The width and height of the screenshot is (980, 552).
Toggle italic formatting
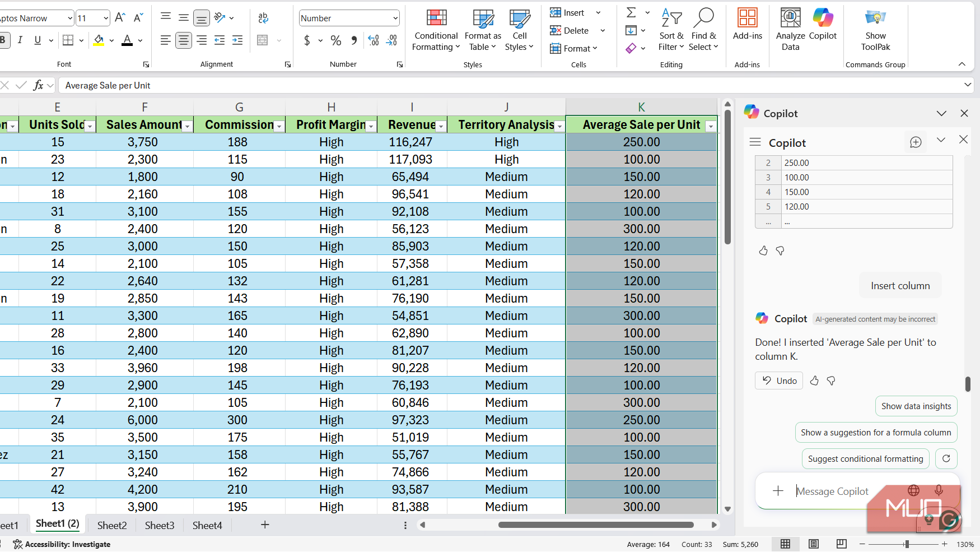20,40
